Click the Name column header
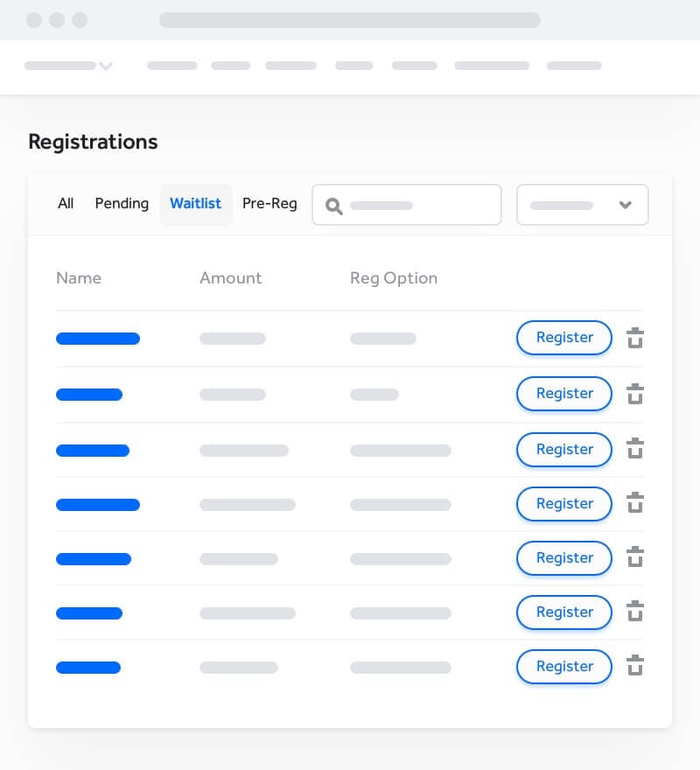Screen dimensions: 700x770 (x=79, y=278)
